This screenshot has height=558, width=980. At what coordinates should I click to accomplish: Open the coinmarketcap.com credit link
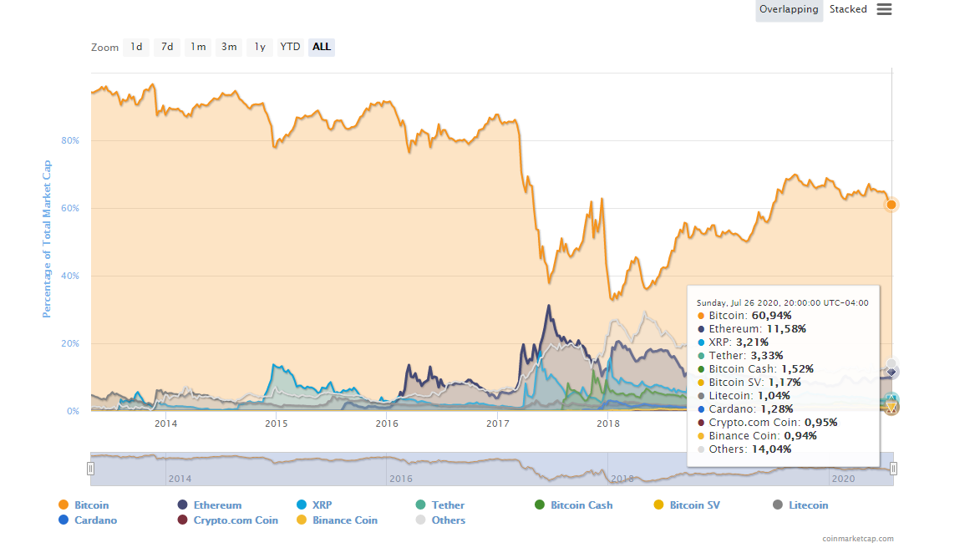pos(857,539)
